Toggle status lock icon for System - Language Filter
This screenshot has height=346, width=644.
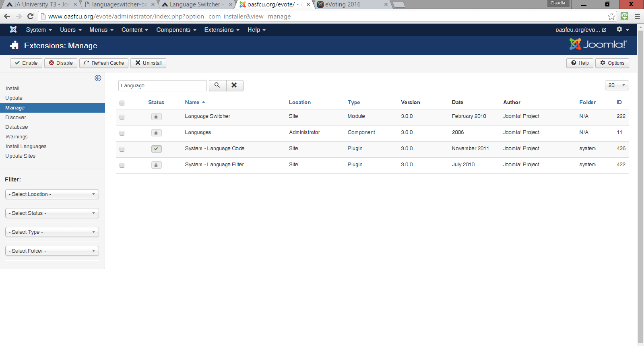[156, 165]
